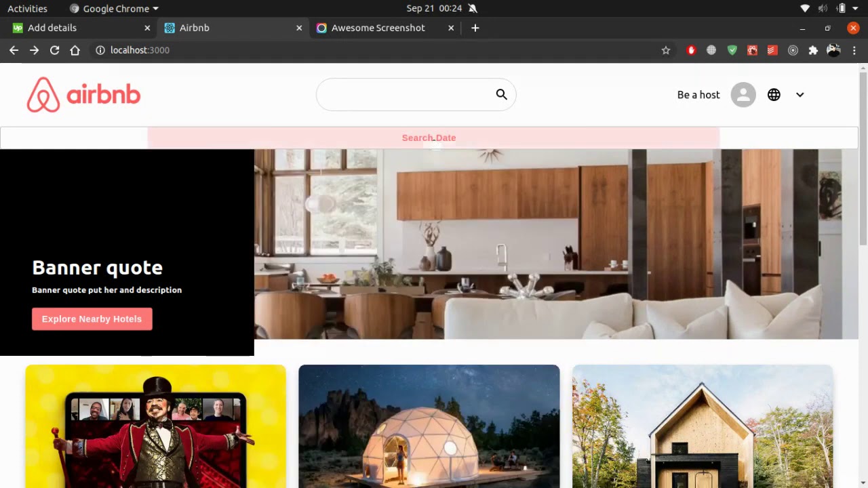Close the Awesome Screenshot tab
Image resolution: width=868 pixels, height=488 pixels.
tap(451, 28)
